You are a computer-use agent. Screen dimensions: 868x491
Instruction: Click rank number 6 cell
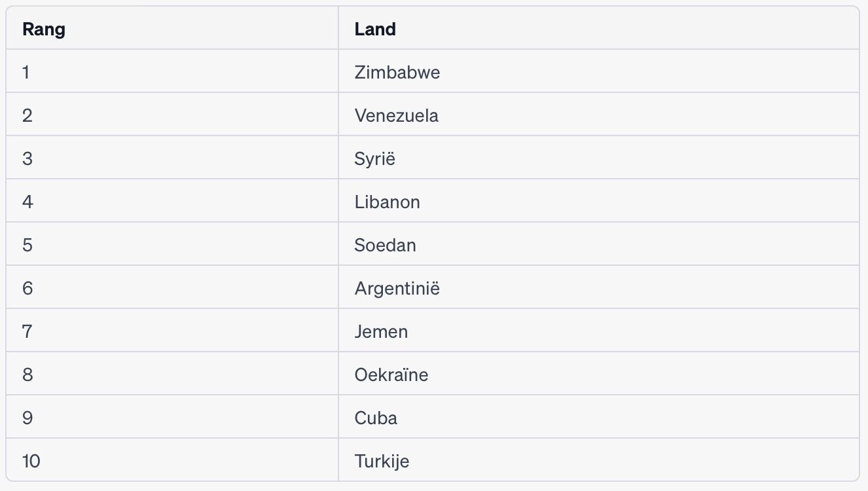pos(27,288)
